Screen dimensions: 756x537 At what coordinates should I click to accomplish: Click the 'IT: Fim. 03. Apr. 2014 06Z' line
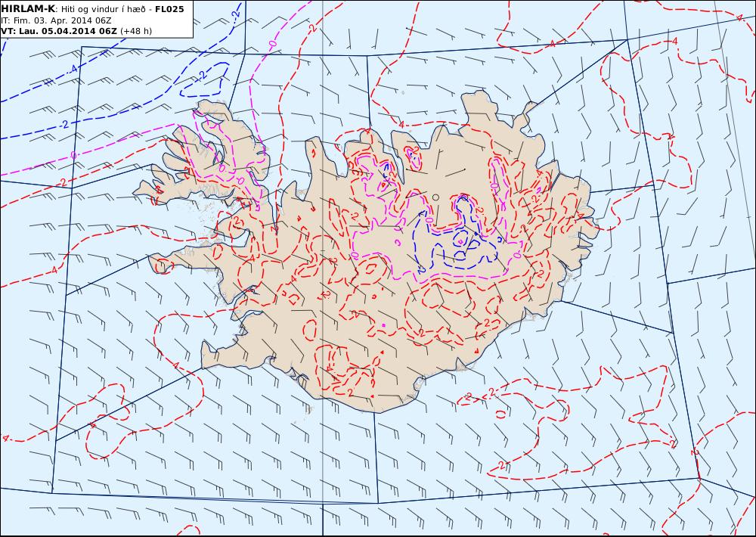57,20
